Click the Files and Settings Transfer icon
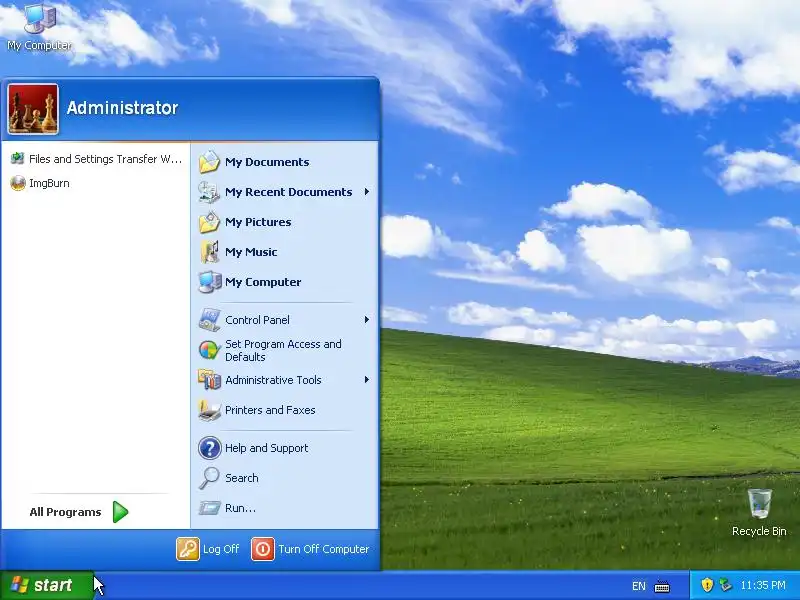The width and height of the screenshot is (800, 600). point(17,159)
